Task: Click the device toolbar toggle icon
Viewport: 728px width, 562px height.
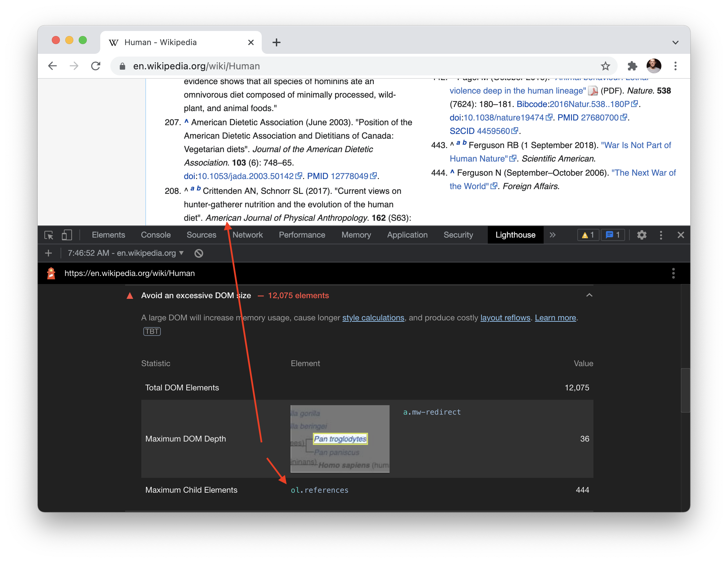Action: (x=67, y=236)
